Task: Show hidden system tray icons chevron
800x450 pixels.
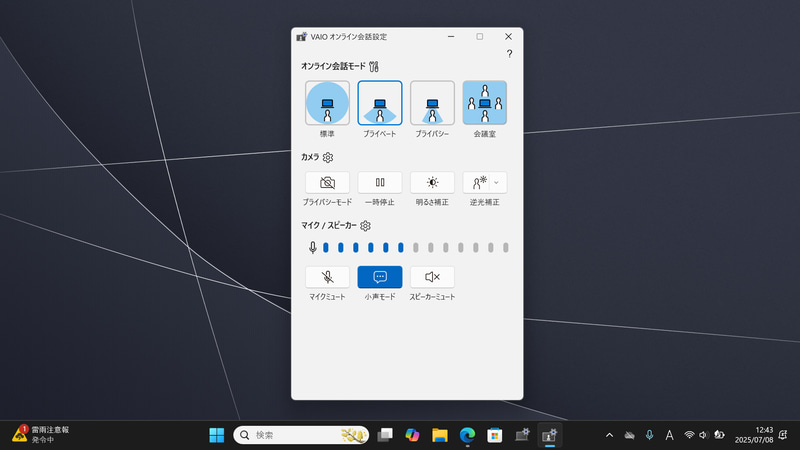Action: pyautogui.click(x=609, y=435)
